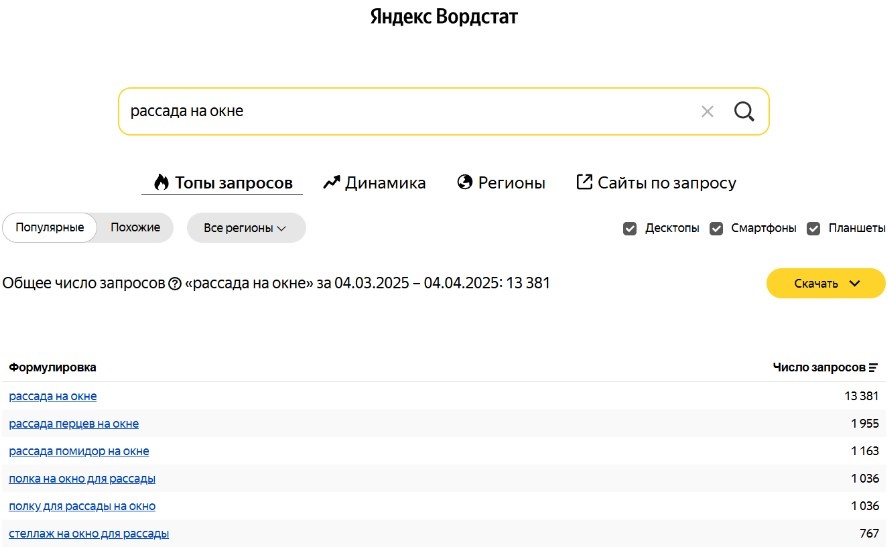Open the Топы запросов tab

click(222, 182)
